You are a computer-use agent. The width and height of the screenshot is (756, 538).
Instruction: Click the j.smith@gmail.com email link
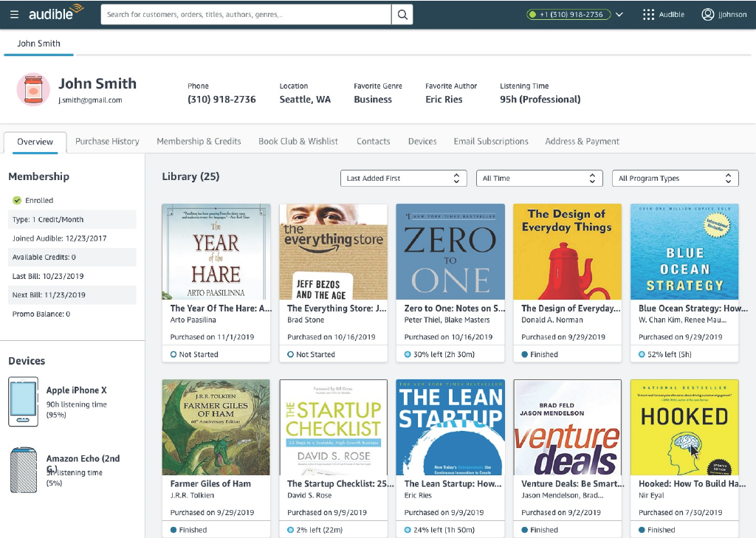click(90, 100)
